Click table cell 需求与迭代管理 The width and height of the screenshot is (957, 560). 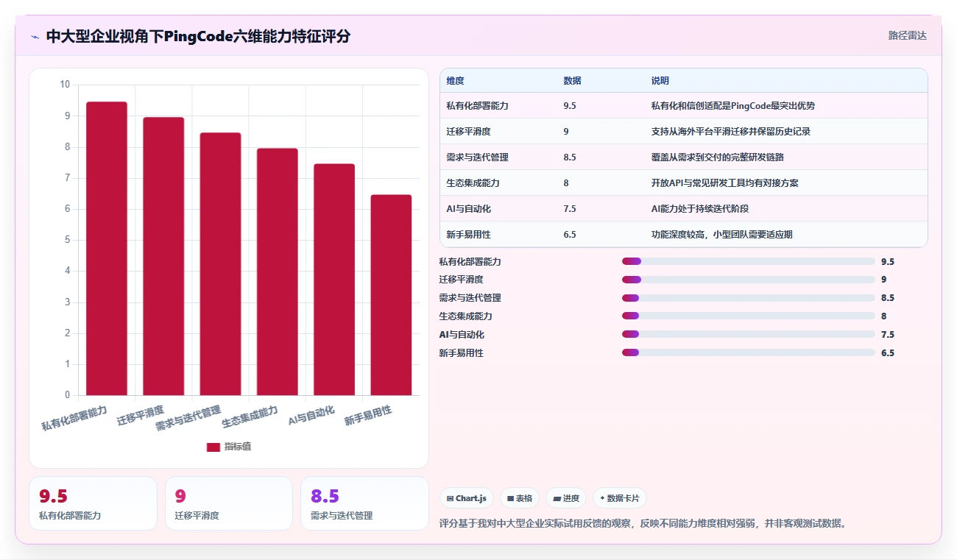pos(477,157)
